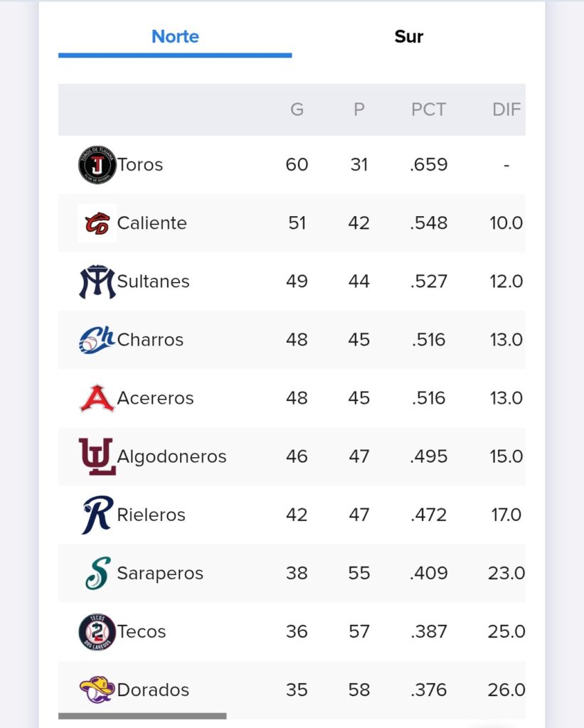
Task: Open the Algodoneros team name link
Action: (171, 457)
